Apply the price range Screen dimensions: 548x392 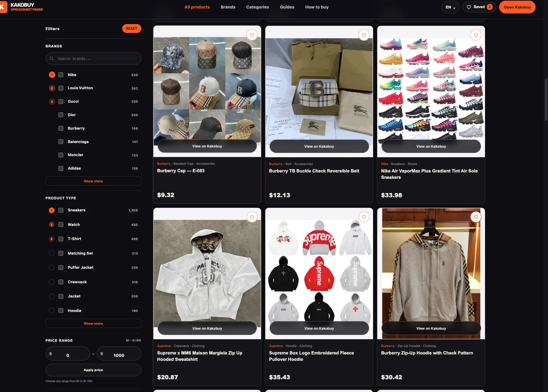(x=94, y=370)
